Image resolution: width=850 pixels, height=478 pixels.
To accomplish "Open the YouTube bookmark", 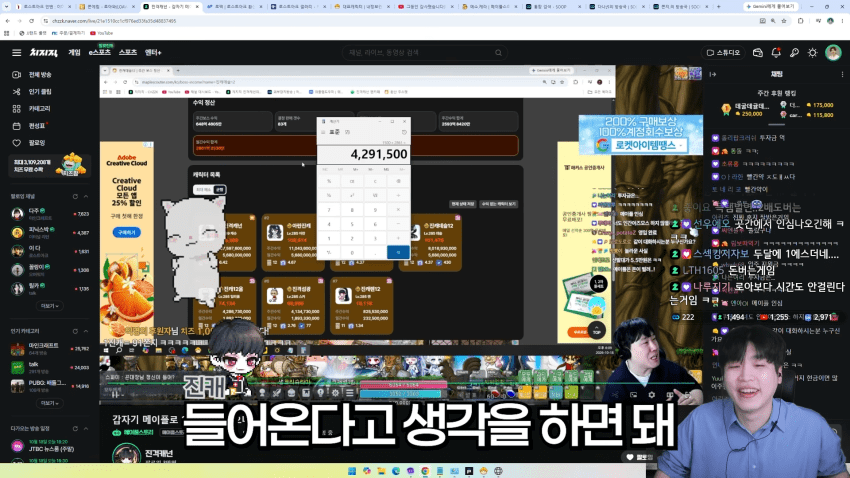I will [x=101, y=33].
